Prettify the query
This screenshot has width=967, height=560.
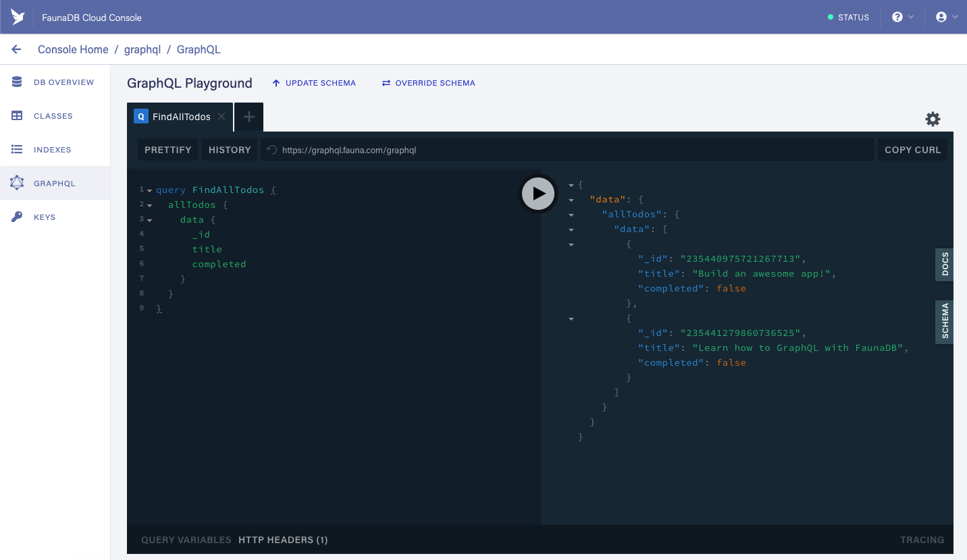(168, 150)
